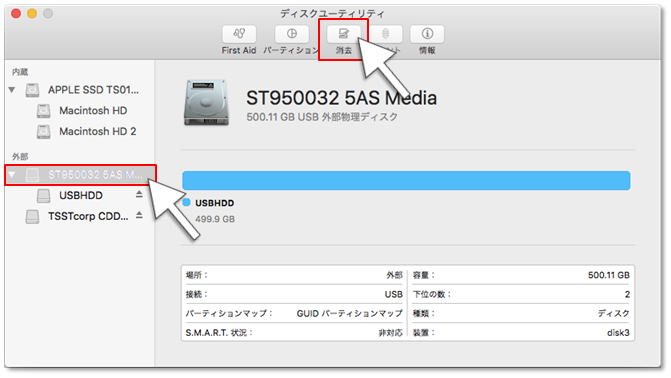Screen dimensions: 671x378
Task: Click the blue USBHDD legend dot
Action: 187,202
